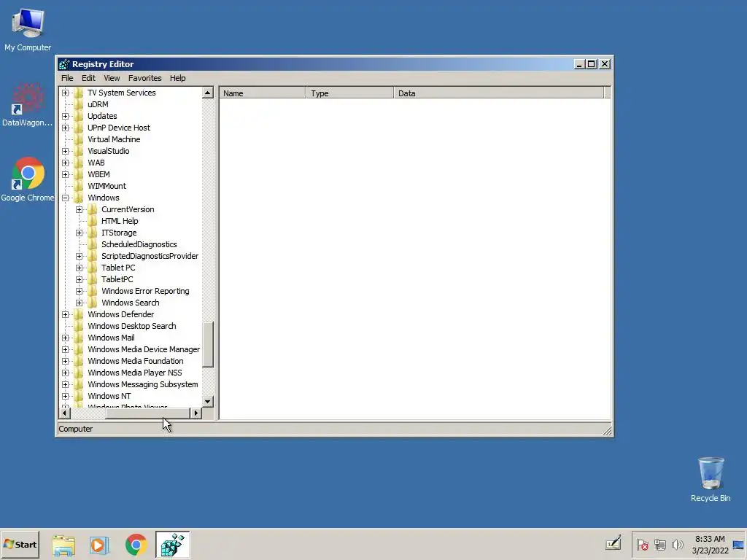
Task: Open the View menu
Action: point(112,78)
